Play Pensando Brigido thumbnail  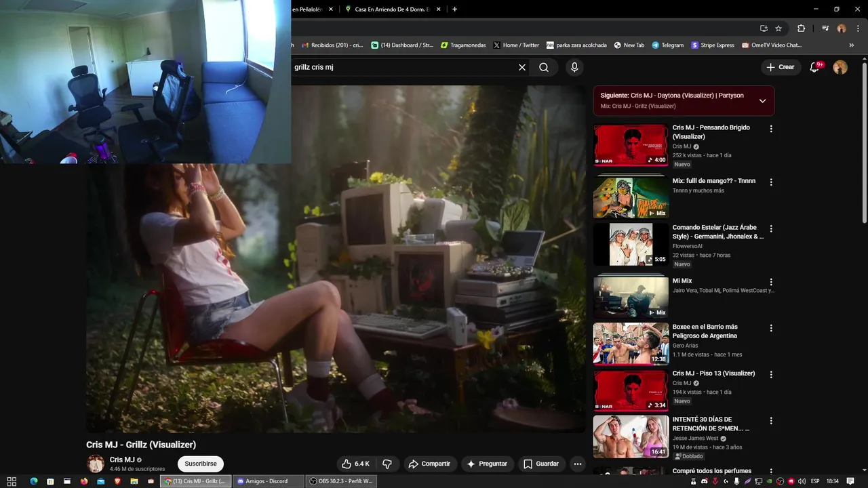[631, 145]
